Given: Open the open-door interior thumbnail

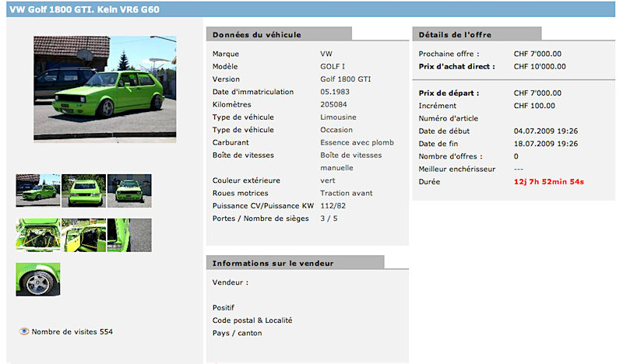Looking at the screenshot, I should click(84, 235).
